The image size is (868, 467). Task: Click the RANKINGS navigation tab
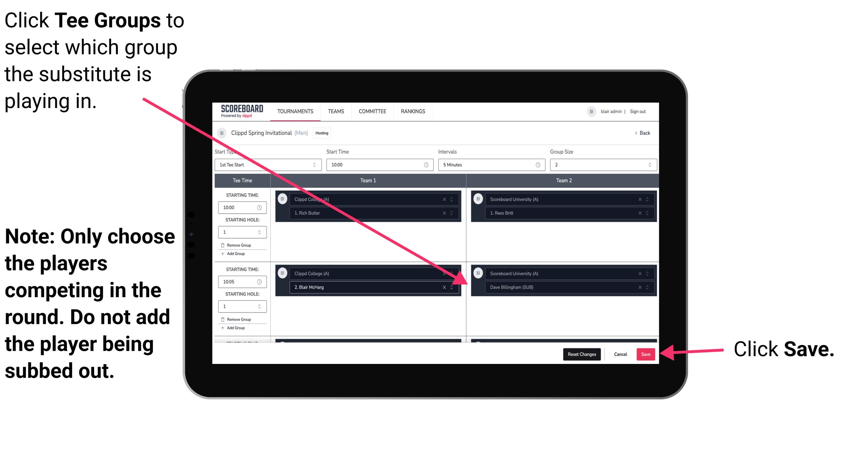pos(413,112)
